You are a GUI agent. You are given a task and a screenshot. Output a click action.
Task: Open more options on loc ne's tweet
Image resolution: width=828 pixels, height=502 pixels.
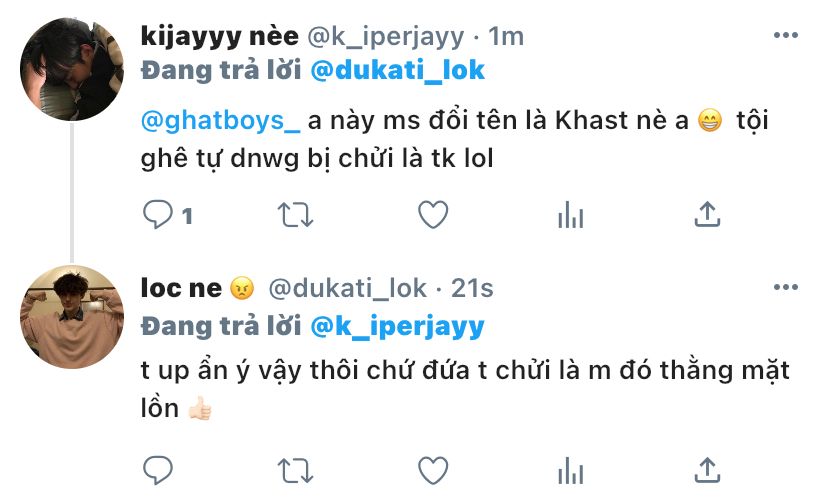(x=786, y=287)
